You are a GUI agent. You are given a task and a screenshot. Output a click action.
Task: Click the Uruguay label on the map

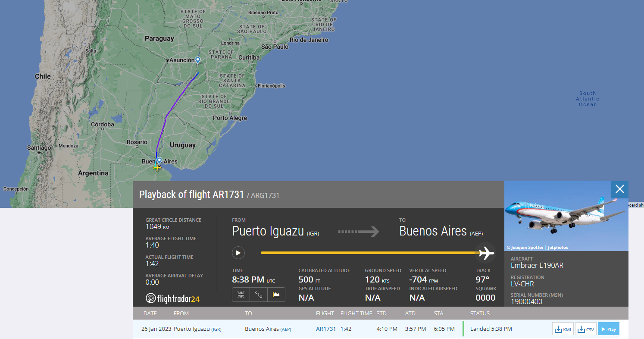click(182, 145)
